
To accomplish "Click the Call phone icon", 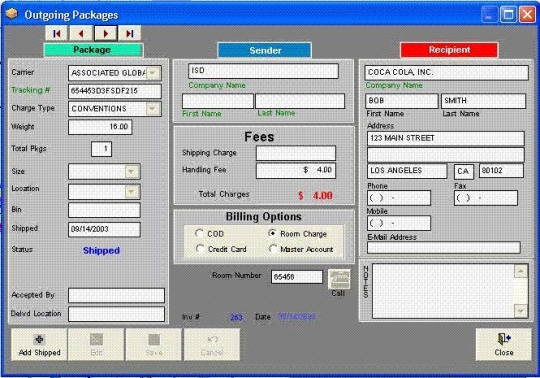I will click(339, 279).
